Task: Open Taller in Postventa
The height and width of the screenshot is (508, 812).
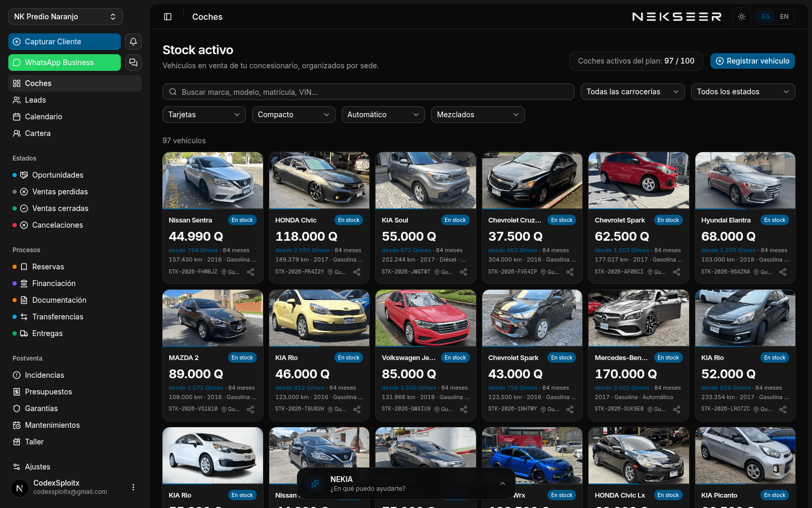Action: coord(75,442)
